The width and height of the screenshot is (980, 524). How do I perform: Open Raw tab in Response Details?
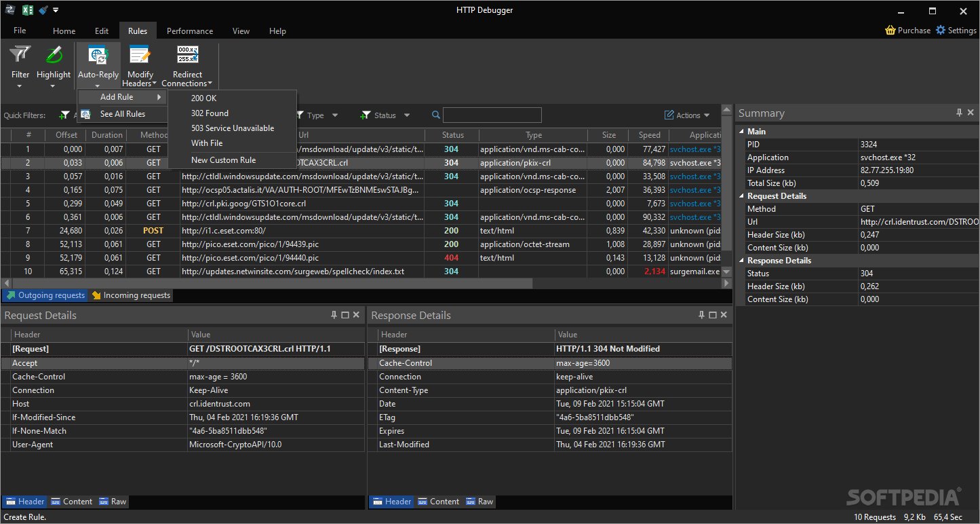click(479, 502)
